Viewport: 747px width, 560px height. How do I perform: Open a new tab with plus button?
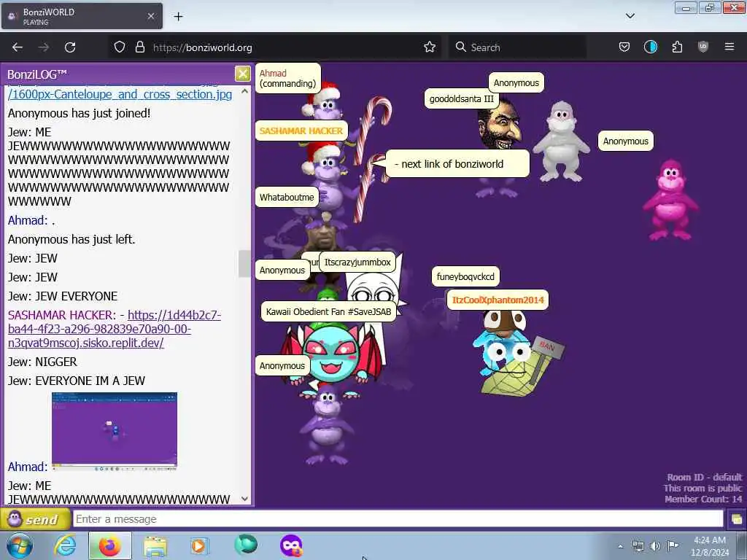[178, 17]
